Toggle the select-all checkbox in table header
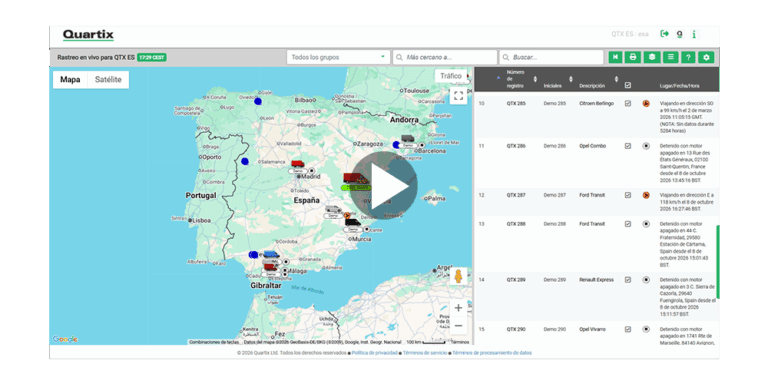The image size is (768, 384). pyautogui.click(x=628, y=85)
